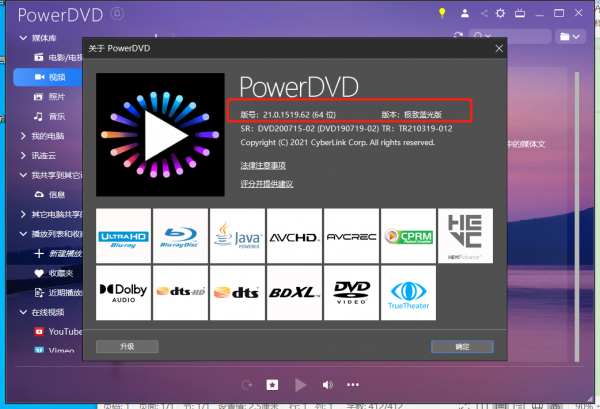Open the more options three dots
The width and height of the screenshot is (600, 409).
tap(353, 385)
